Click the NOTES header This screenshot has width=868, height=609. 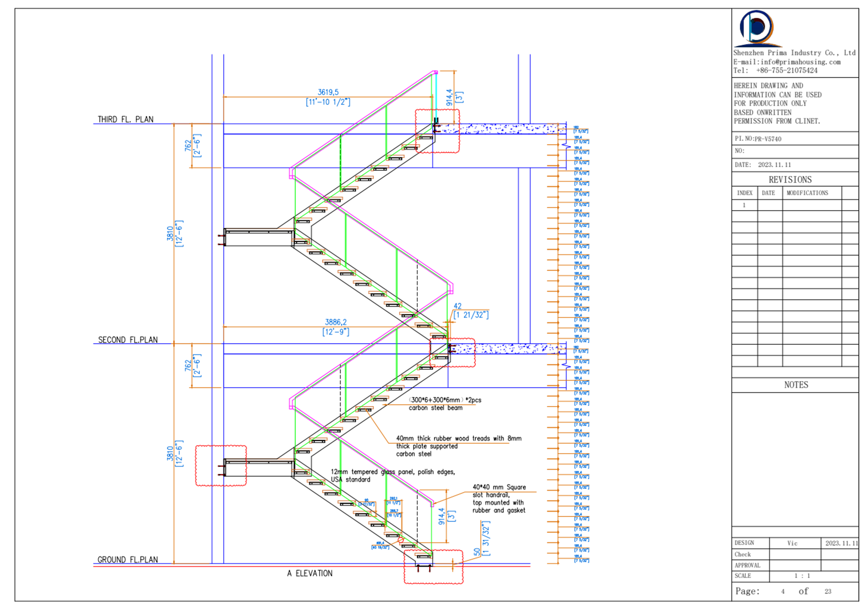[x=796, y=385]
